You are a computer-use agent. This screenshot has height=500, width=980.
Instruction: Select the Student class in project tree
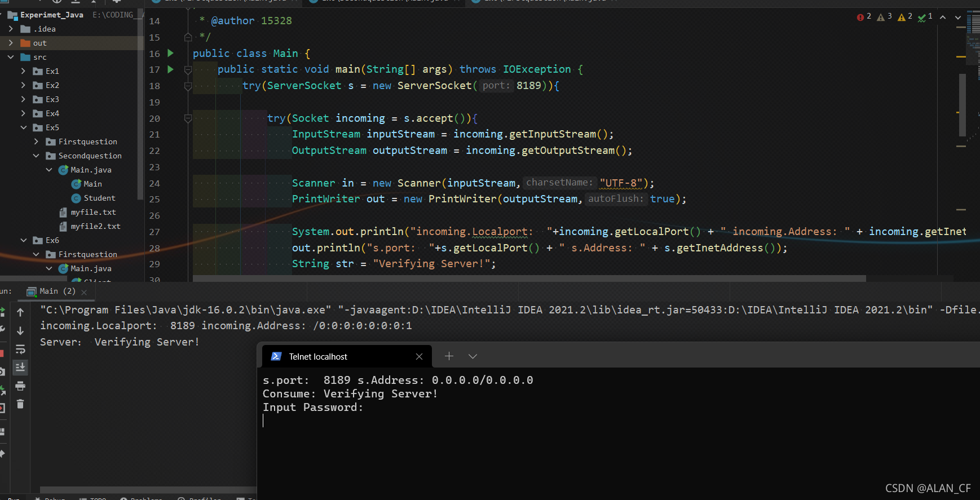(x=99, y=198)
